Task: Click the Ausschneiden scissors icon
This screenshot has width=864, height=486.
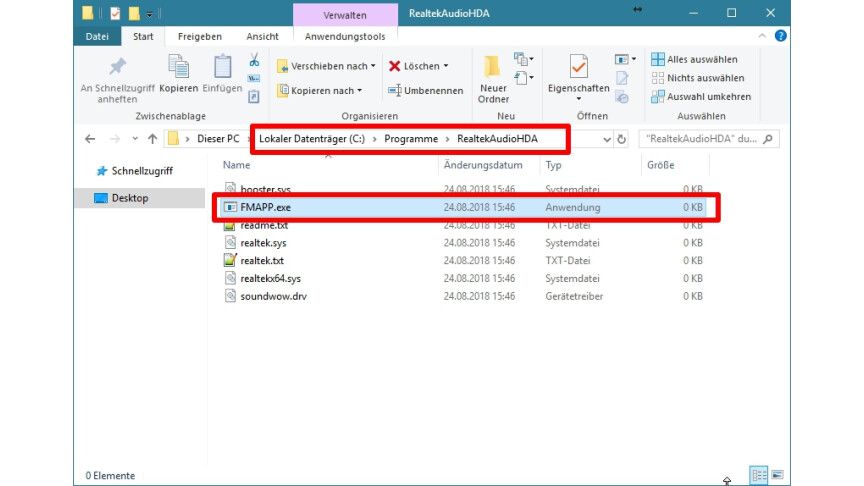Action: point(254,60)
